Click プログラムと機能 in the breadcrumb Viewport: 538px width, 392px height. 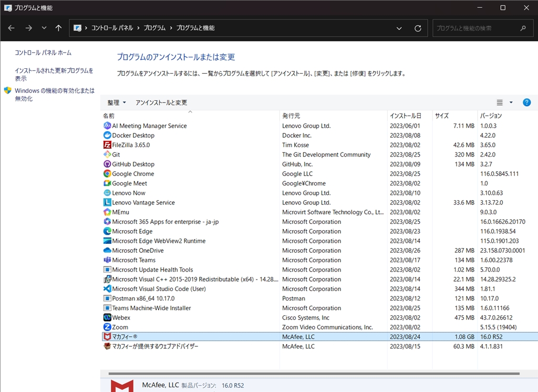pyautogui.click(x=195, y=28)
